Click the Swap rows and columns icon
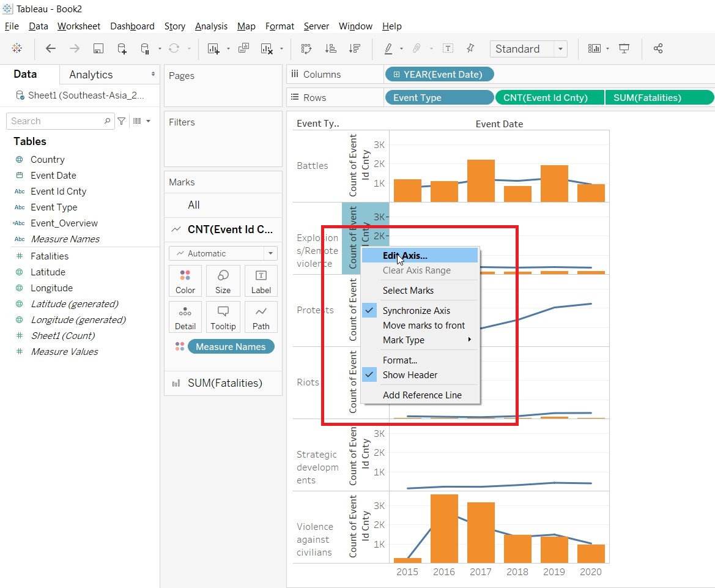Viewport: 715px width, 588px height. 306,49
